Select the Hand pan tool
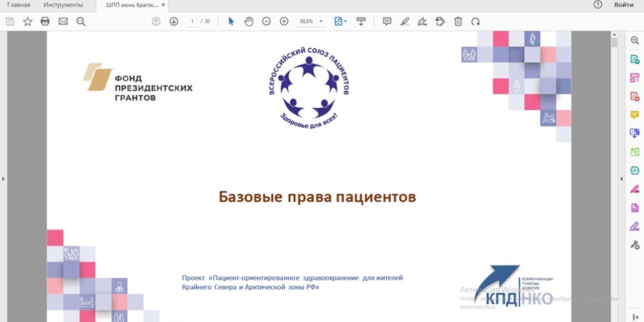Screen dimensions: 644x322 point(249,21)
